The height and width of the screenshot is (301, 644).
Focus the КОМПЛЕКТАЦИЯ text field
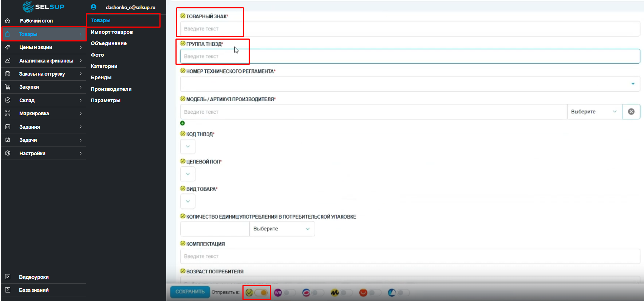[410, 256]
